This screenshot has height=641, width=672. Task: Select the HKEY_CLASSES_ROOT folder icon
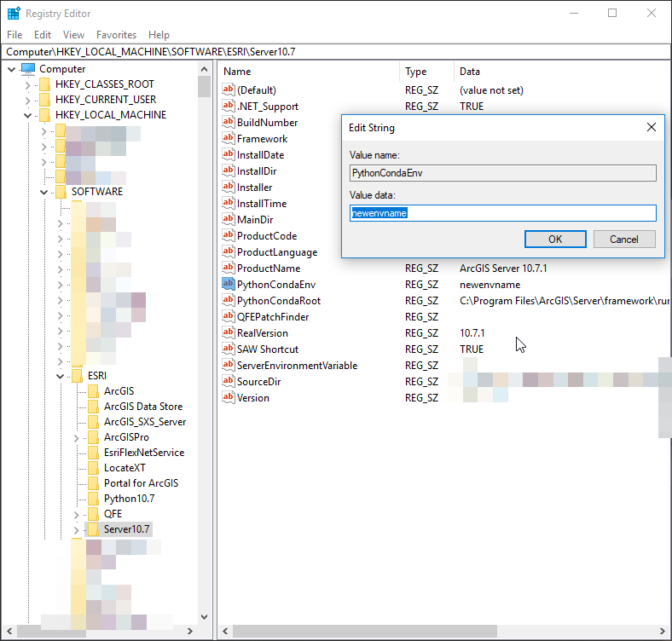click(44, 84)
